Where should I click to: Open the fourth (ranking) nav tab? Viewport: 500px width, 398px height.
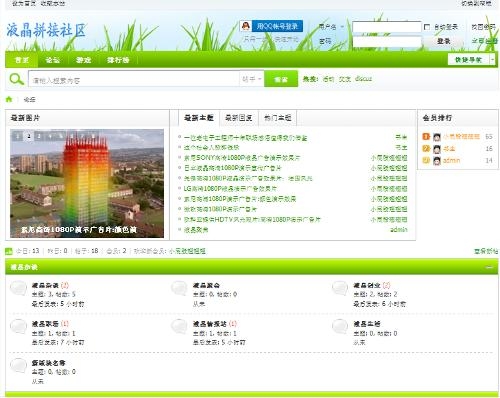pyautogui.click(x=118, y=60)
